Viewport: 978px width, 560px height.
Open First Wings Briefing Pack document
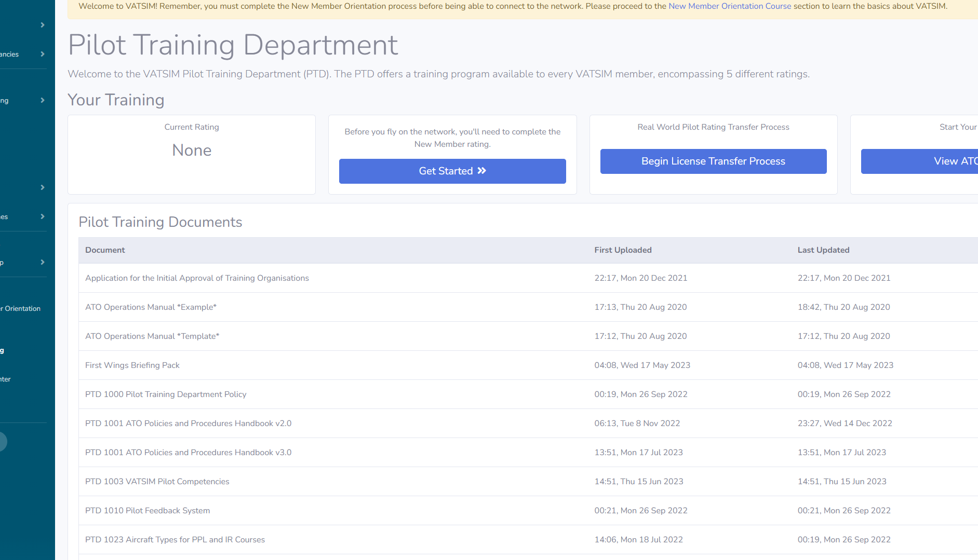click(132, 365)
